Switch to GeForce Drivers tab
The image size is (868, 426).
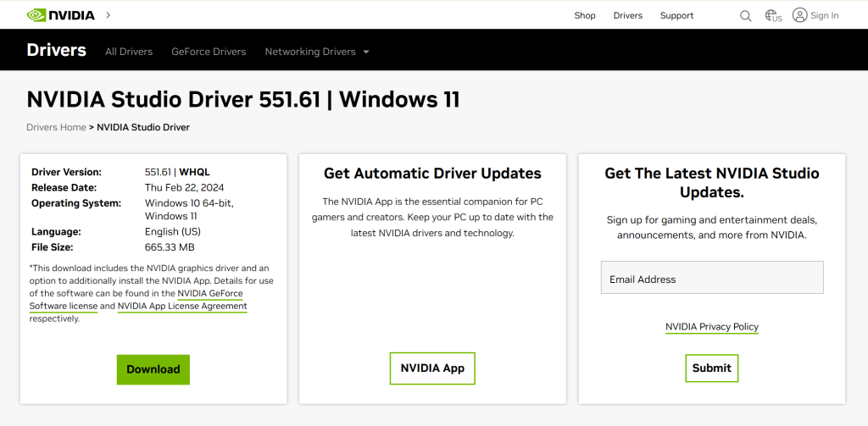click(209, 52)
